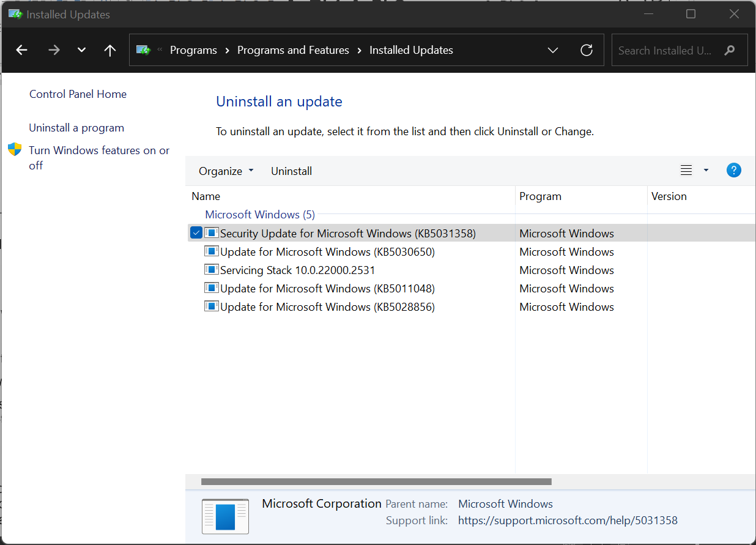
Task: Click the Parent name value Microsoft Windows
Action: click(x=505, y=504)
